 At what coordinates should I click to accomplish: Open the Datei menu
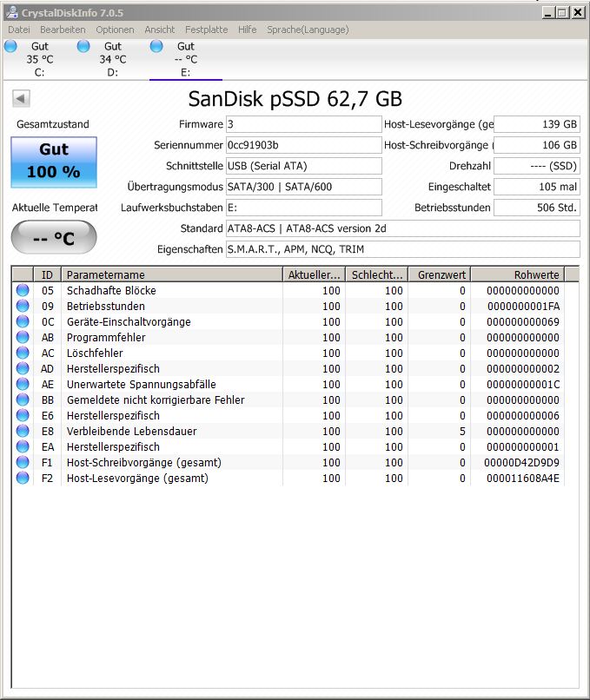coord(19,30)
